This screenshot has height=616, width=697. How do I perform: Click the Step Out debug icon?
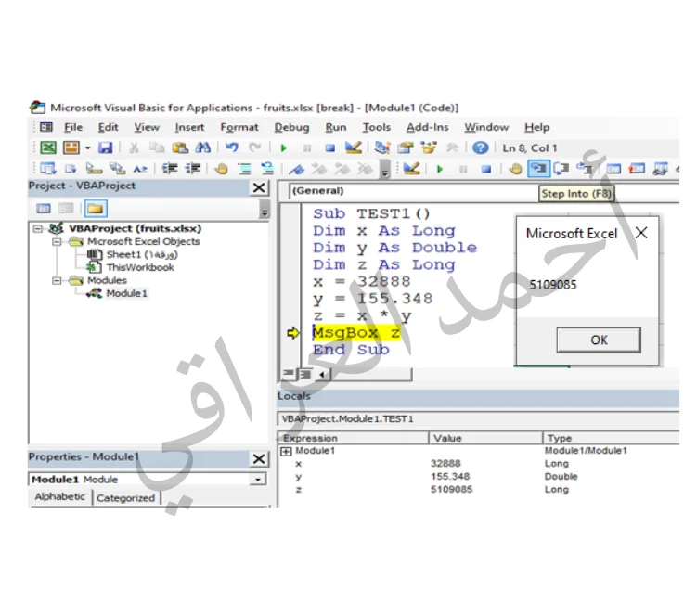(585, 169)
